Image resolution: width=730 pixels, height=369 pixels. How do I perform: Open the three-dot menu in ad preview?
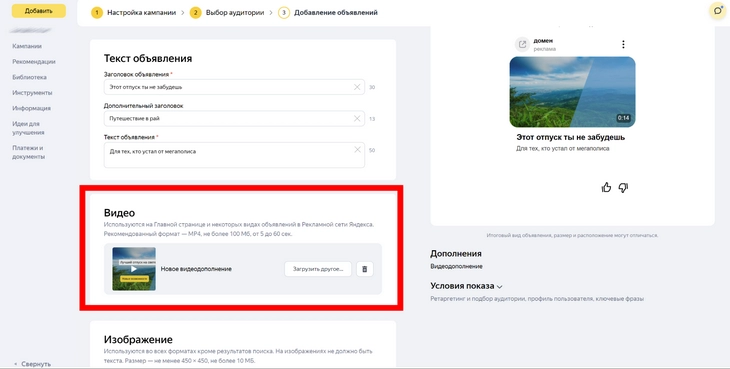coord(623,44)
